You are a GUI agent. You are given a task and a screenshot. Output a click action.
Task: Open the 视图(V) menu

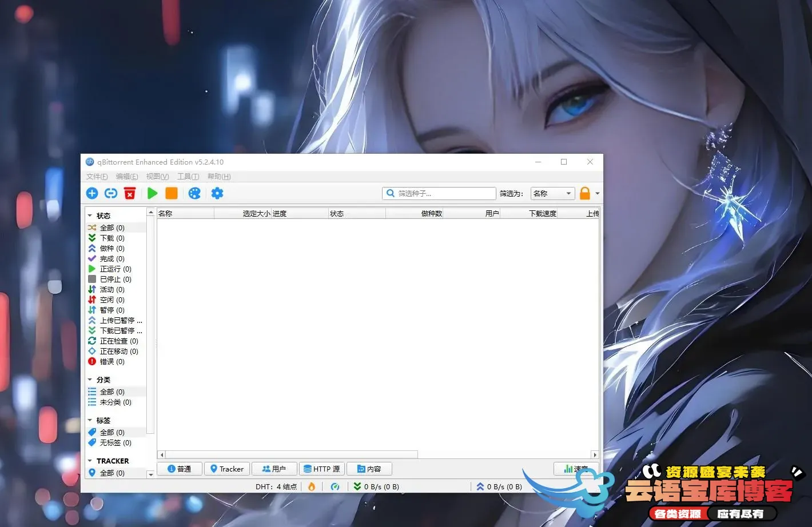[x=157, y=177]
